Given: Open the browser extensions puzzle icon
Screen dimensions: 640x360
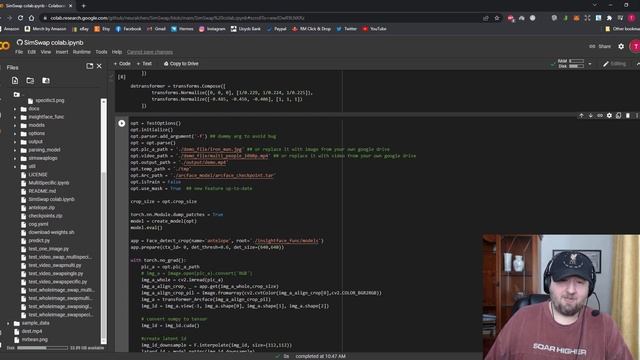Looking at the screenshot, I should [x=609, y=18].
